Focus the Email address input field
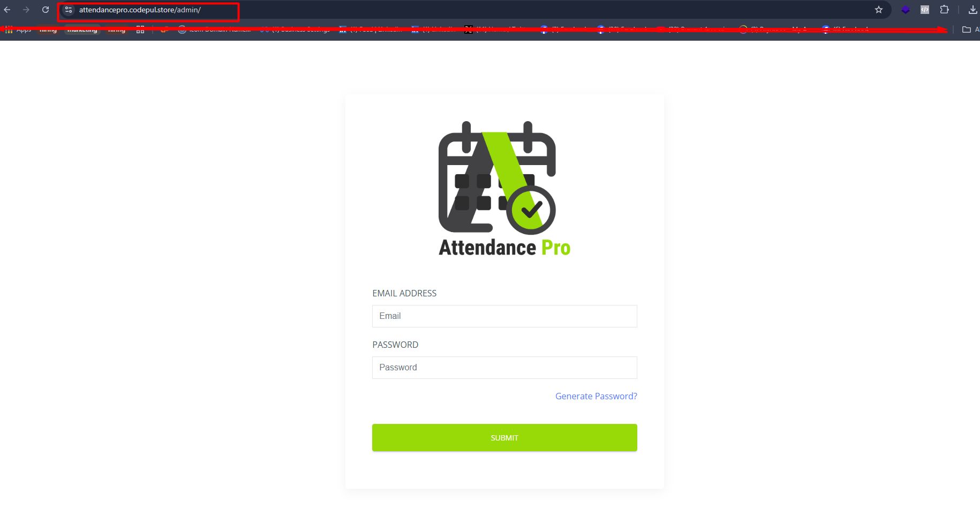Image resolution: width=980 pixels, height=507 pixels. coord(504,316)
